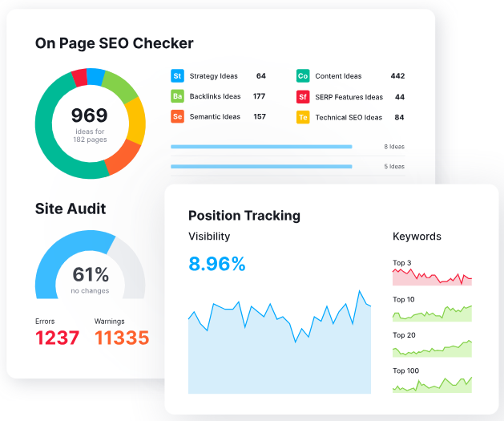Viewport: 504px width, 421px height.
Task: Click the blue St Strategy Ideas icon
Action: click(x=177, y=76)
